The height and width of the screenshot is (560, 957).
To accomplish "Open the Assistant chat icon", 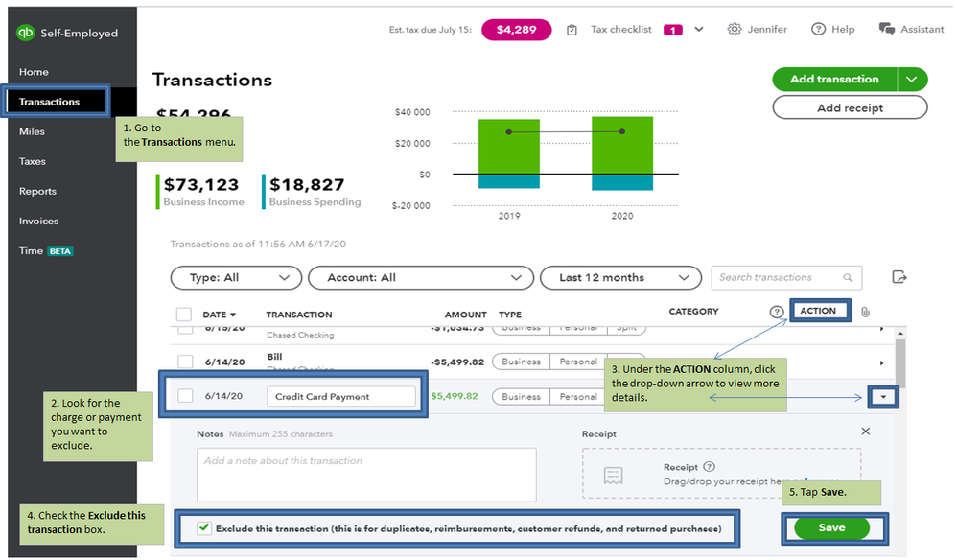I will 887,30.
